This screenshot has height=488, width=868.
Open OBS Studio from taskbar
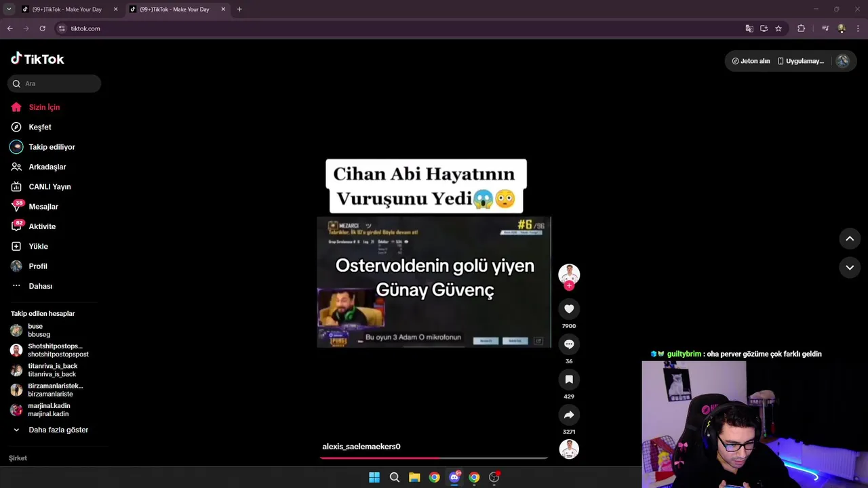tap(494, 477)
